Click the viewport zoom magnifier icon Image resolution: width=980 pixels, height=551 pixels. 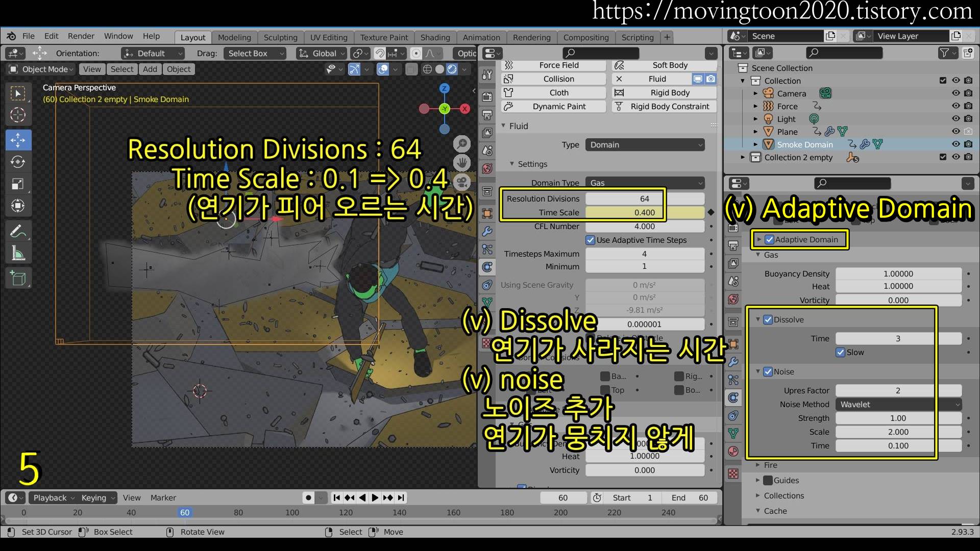coord(462,144)
